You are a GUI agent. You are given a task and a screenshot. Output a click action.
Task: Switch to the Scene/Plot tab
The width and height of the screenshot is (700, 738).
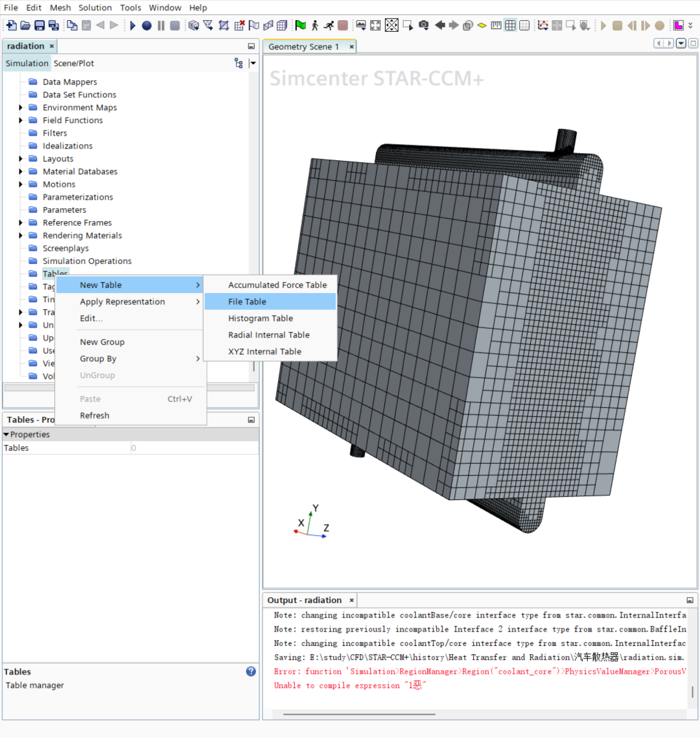click(x=74, y=63)
